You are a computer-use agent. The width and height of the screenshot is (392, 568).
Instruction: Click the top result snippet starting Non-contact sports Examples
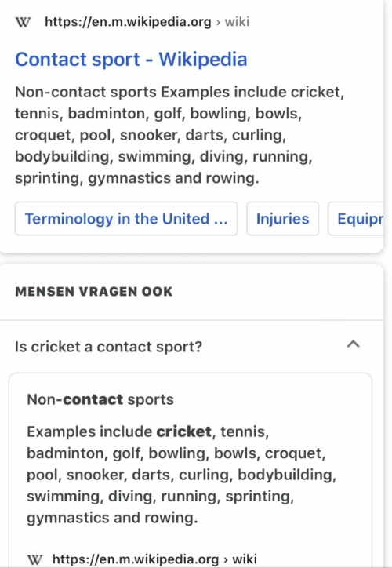click(x=180, y=135)
